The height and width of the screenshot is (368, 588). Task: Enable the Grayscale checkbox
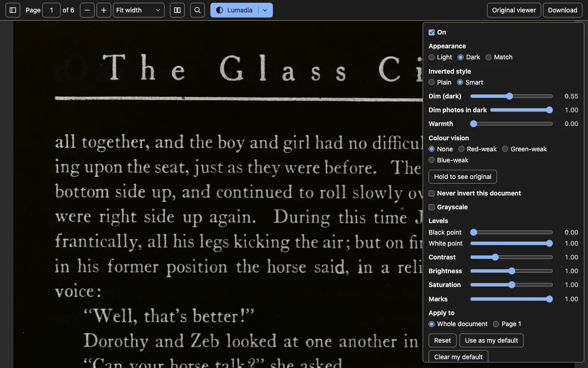[x=431, y=207]
